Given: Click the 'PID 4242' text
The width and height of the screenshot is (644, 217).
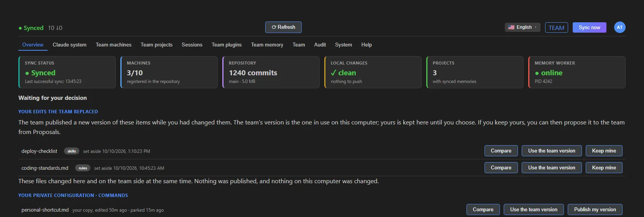Looking at the screenshot, I should [544, 81].
